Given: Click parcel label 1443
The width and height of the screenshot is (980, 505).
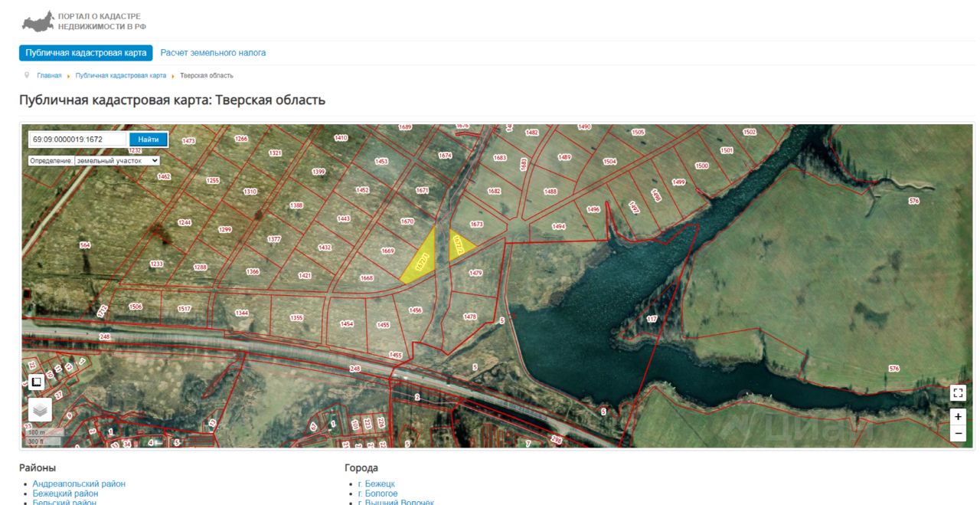Looking at the screenshot, I should tap(344, 219).
